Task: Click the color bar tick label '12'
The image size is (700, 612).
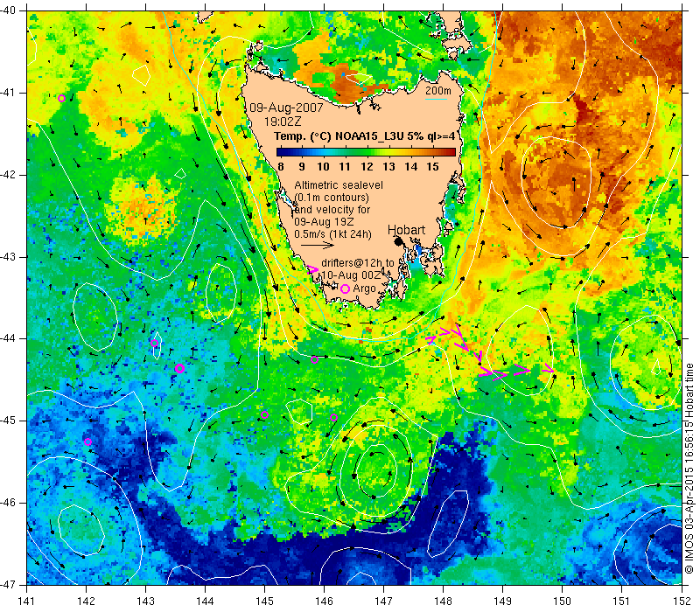Action: (367, 167)
